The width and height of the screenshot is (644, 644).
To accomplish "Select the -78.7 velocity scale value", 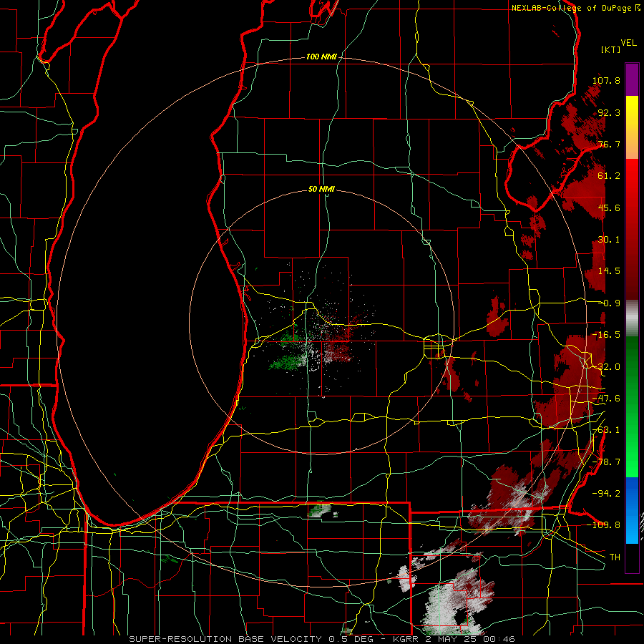I will (x=606, y=462).
